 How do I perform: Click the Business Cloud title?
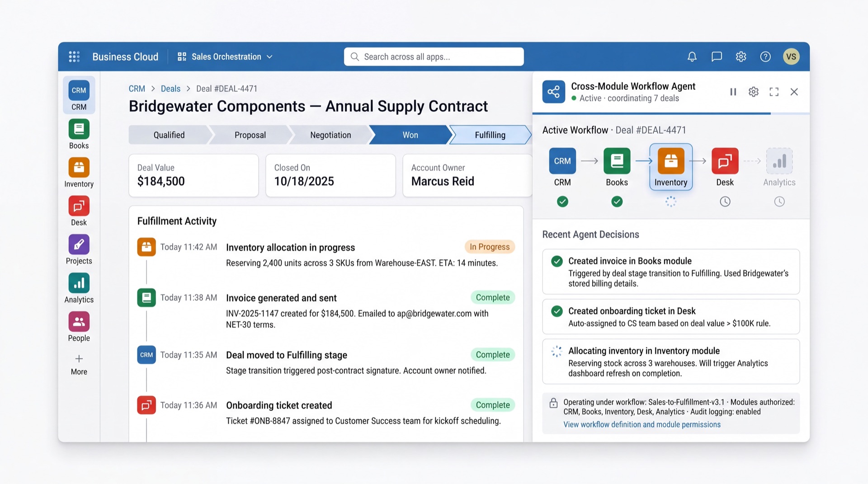(x=125, y=56)
